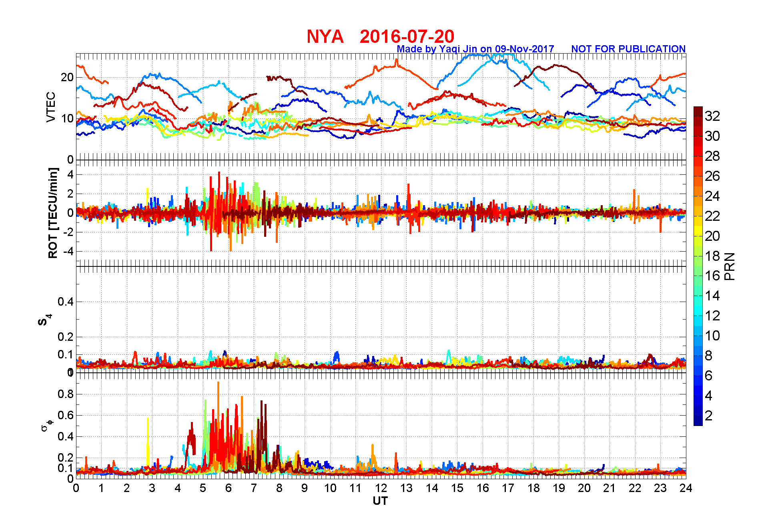Click the UT axis tick label 9
The height and width of the screenshot is (532, 762).
[x=305, y=488]
